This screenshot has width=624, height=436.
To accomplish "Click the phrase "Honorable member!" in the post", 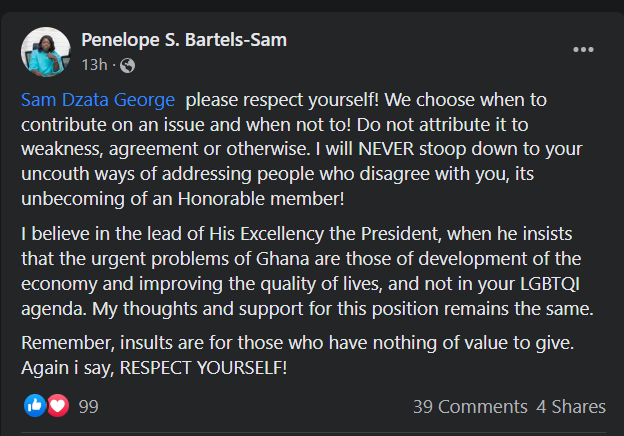I will pos(279,197).
